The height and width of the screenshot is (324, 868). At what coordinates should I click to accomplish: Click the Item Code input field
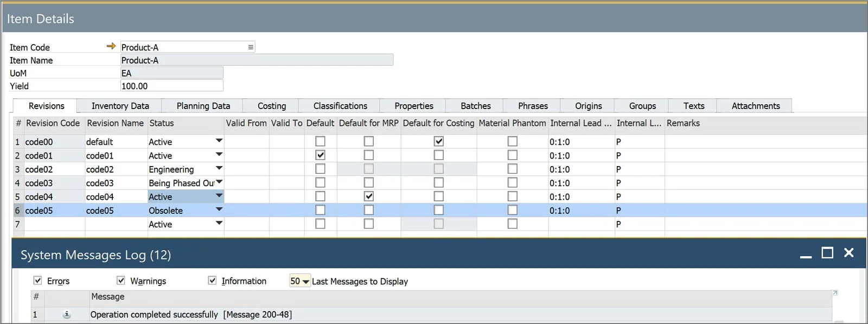click(187, 47)
